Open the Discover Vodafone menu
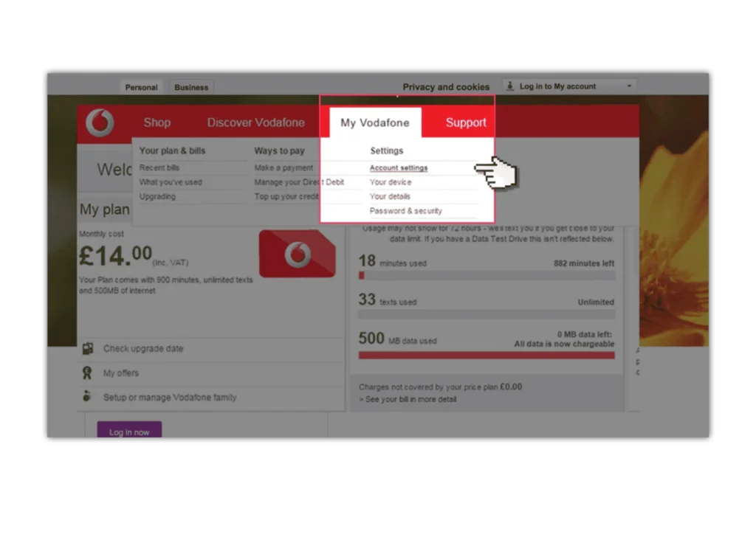Viewport: 756px width, 540px height. tap(256, 122)
